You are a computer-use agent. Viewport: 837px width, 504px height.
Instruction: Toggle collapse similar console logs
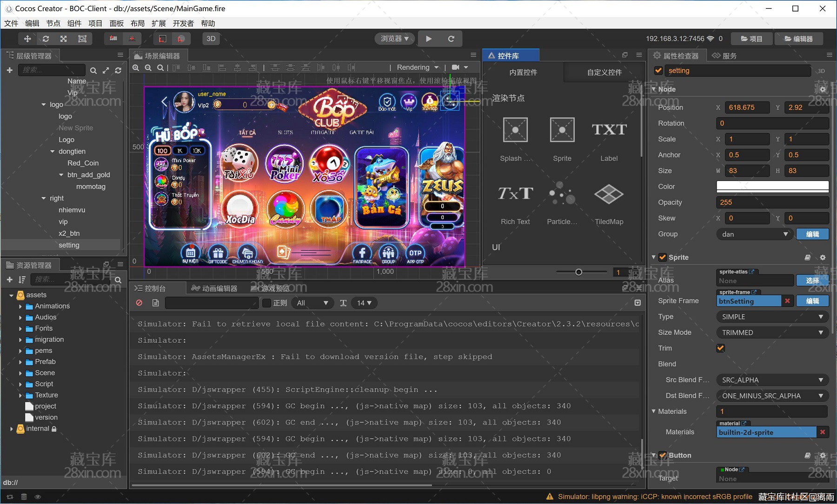pyautogui.click(x=638, y=303)
